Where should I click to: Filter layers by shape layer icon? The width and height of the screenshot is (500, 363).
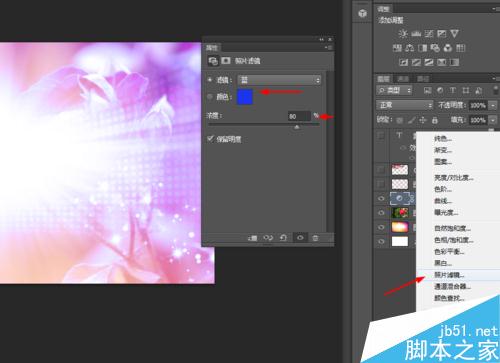[466, 90]
